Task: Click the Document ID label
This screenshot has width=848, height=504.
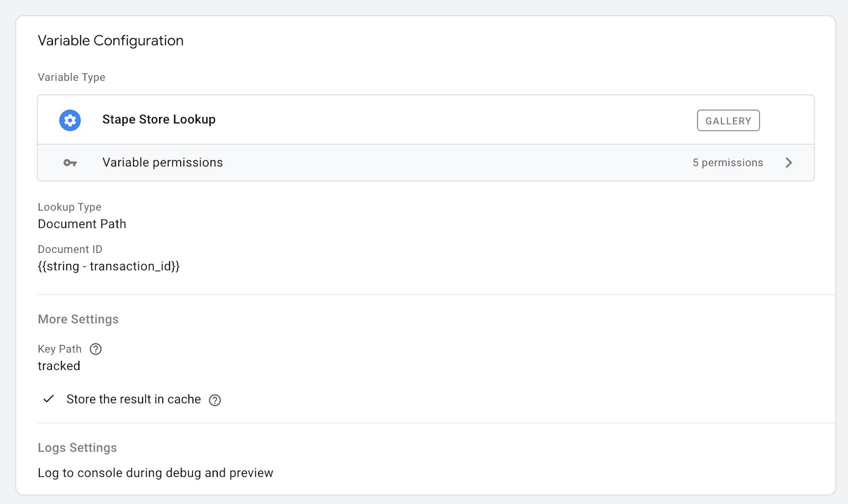Action: click(x=70, y=249)
